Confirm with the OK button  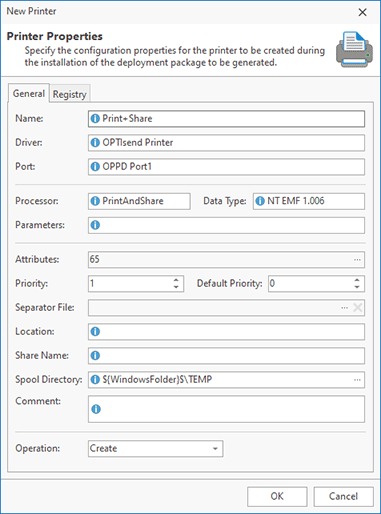click(277, 497)
